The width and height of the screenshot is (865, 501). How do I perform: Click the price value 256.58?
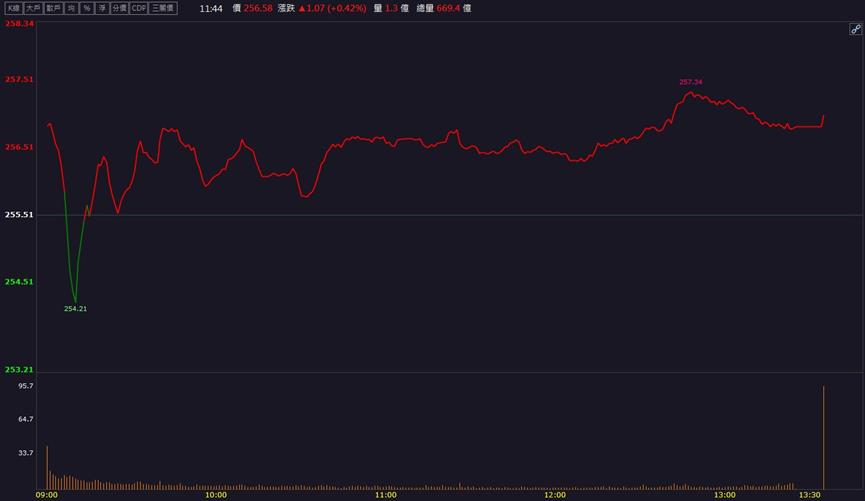click(x=258, y=8)
